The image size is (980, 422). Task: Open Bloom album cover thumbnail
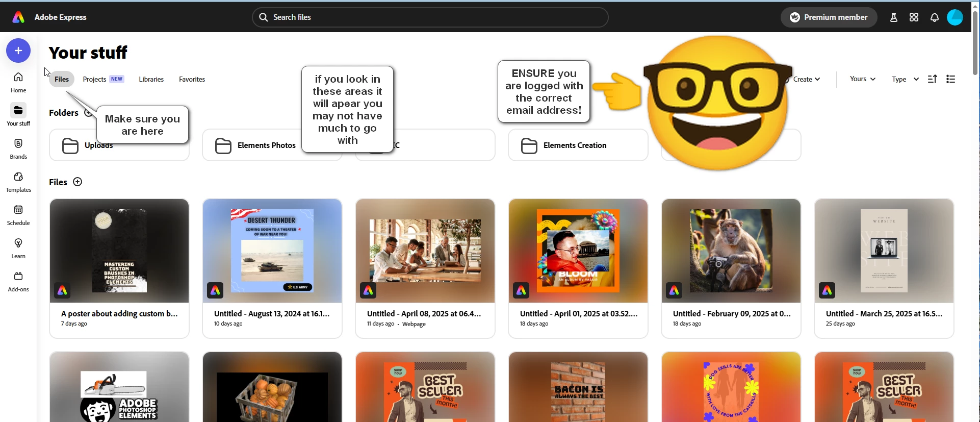(x=578, y=251)
